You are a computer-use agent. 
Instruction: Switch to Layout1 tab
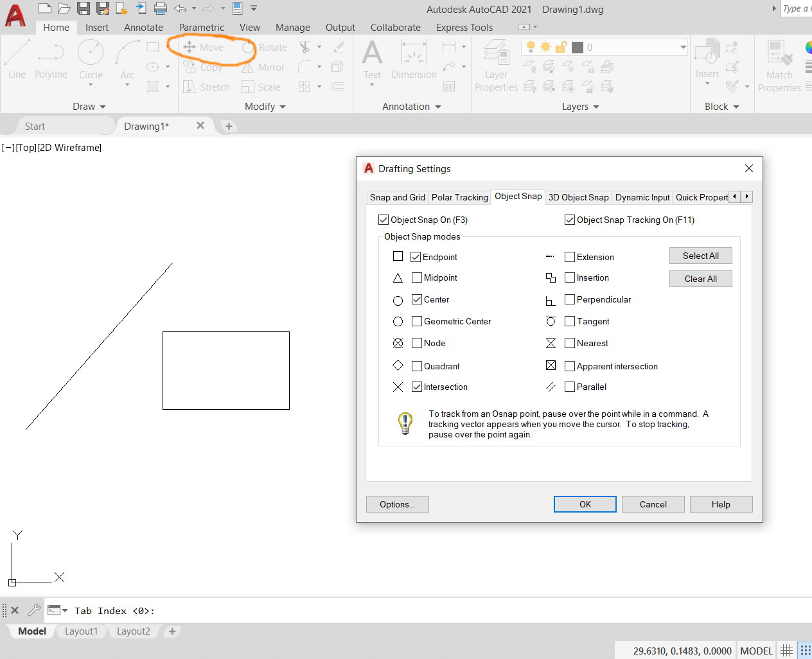click(81, 631)
